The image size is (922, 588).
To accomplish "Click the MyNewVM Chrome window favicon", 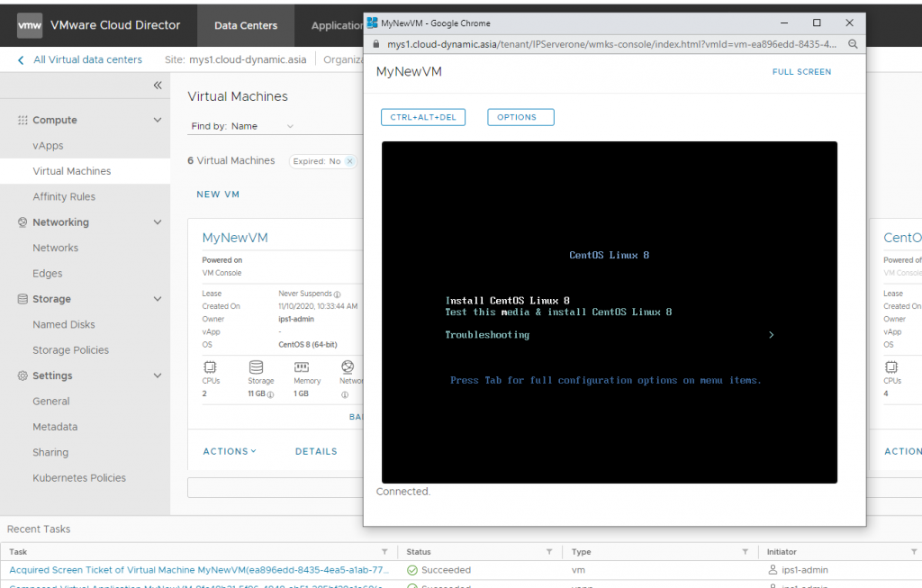I will [x=372, y=23].
